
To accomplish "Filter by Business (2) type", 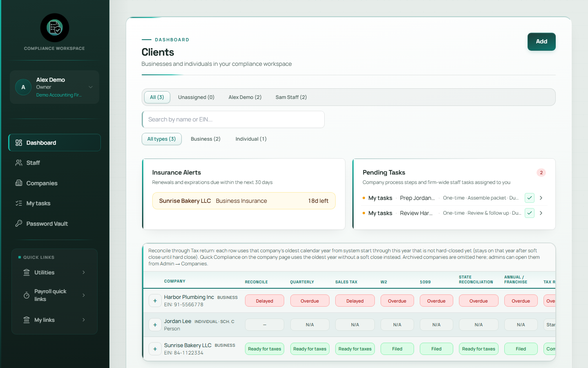I will 205,139.
